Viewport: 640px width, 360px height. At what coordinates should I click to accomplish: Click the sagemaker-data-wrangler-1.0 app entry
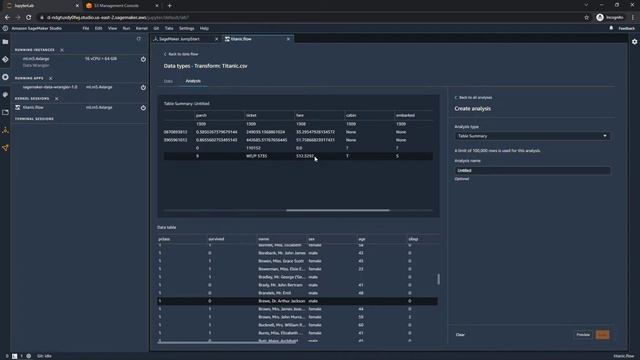click(x=50, y=87)
